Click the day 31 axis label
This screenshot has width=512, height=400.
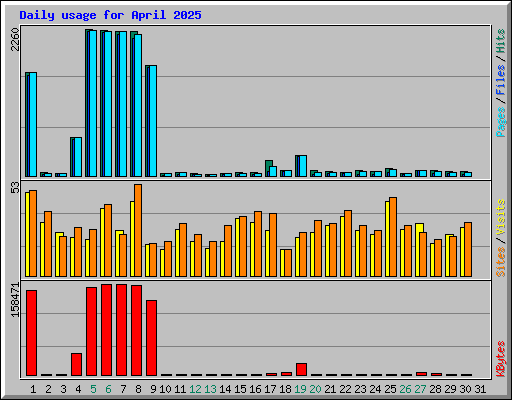480,389
